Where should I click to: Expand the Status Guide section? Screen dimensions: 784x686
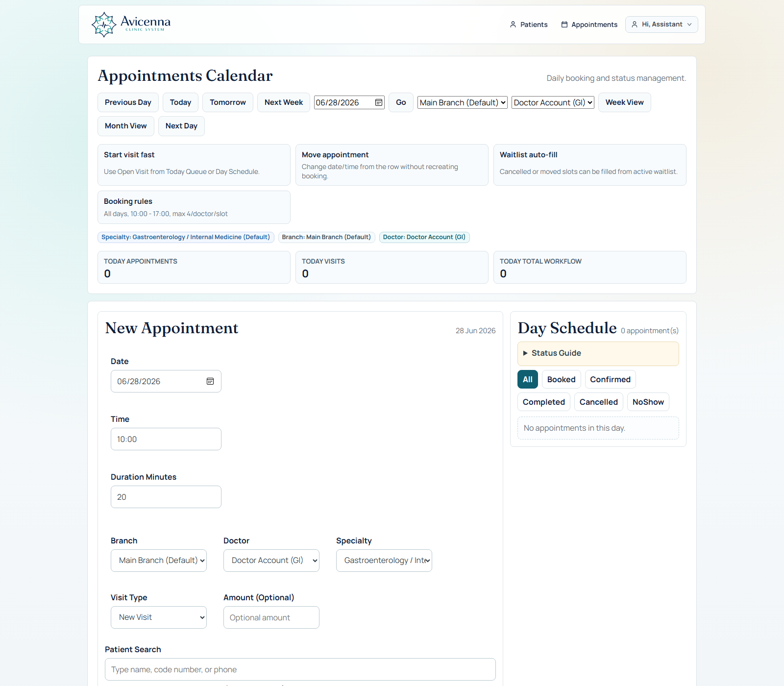tap(598, 353)
